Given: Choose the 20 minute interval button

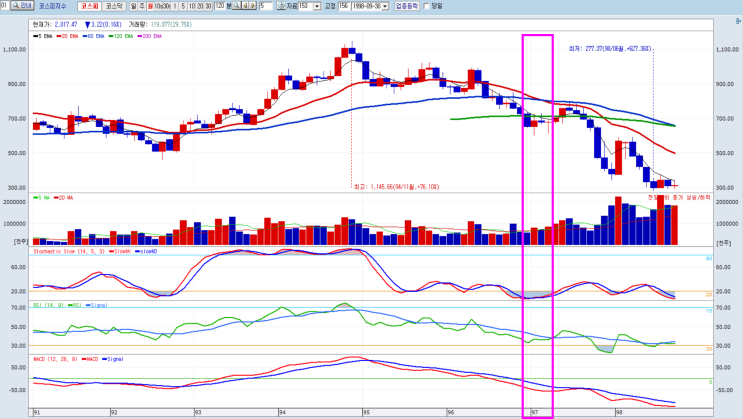Looking at the screenshot, I should (200, 6).
